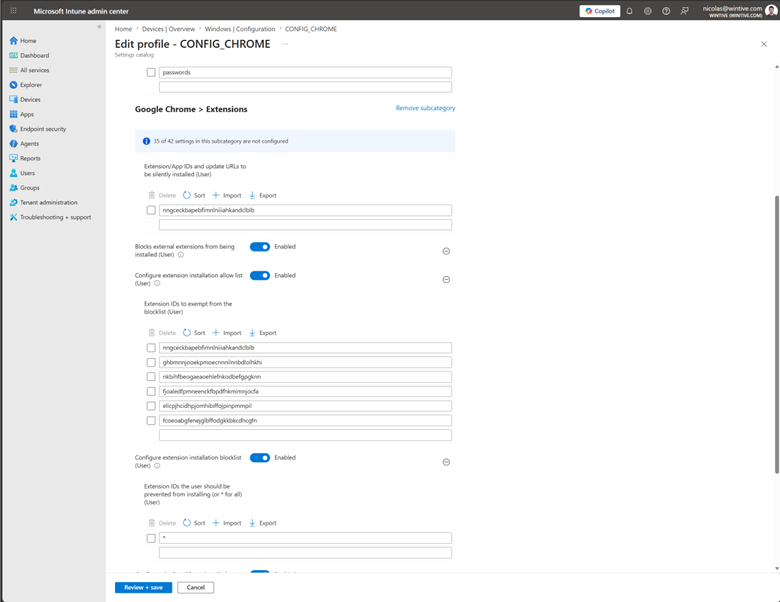Click Export in exempt blocklist toolbar
Image resolution: width=780 pixels, height=602 pixels.
pos(263,333)
